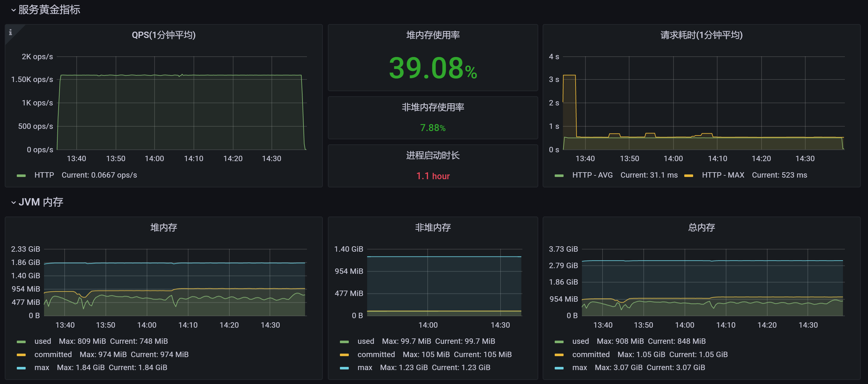Open the 非堆内存 graph panel title menu
This screenshot has height=384, width=868.
433,227
